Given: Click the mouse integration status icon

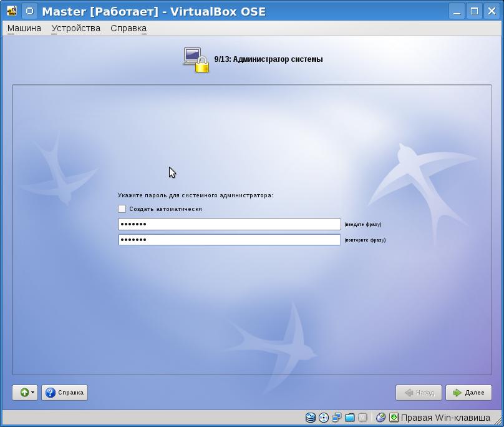Looking at the screenshot, I should click(380, 418).
